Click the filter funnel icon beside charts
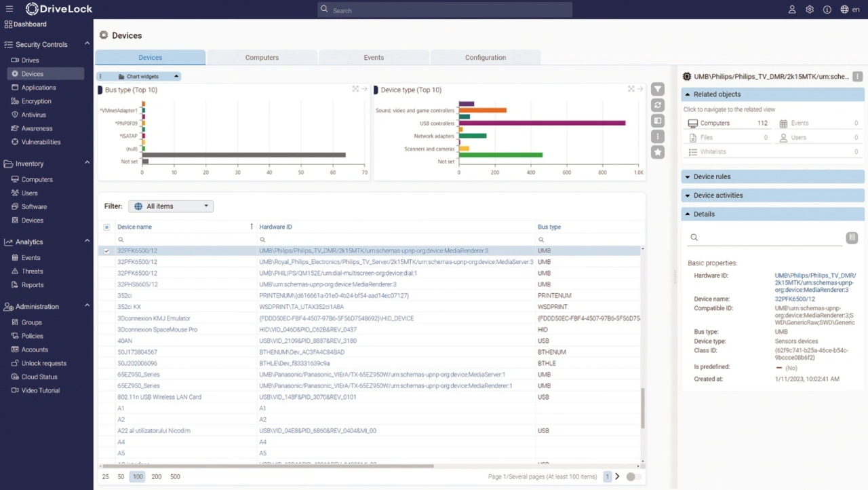 658,90
